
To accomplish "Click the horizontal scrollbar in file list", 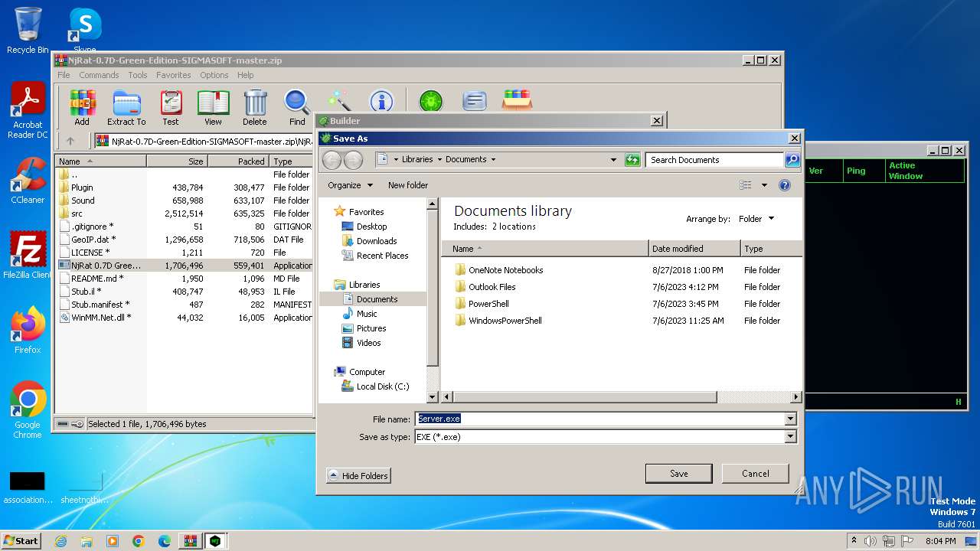I will point(585,397).
